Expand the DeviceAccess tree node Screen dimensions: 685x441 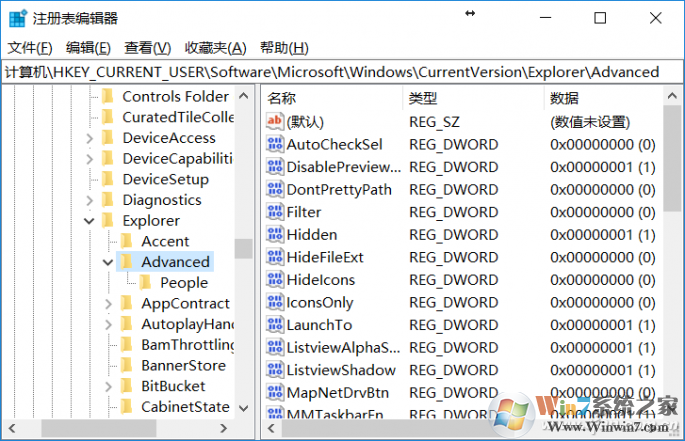point(89,138)
